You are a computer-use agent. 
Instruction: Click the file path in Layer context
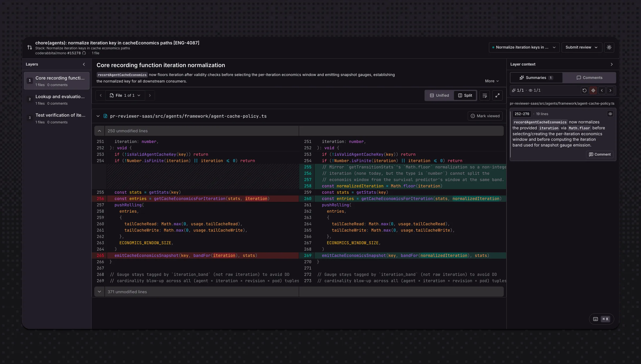click(x=562, y=103)
